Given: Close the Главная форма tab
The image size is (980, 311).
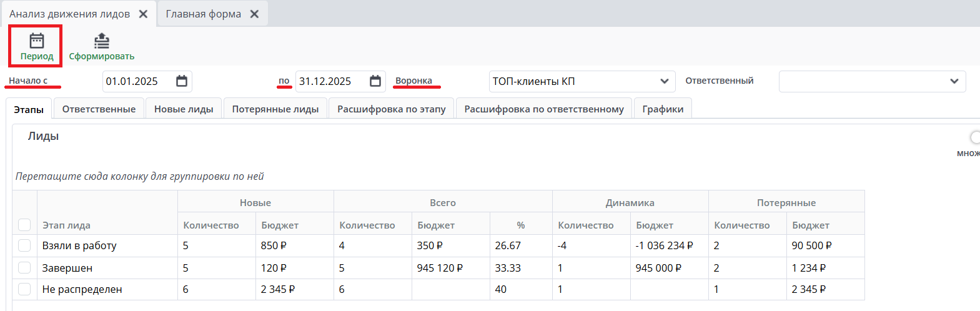Looking at the screenshot, I should click(254, 14).
